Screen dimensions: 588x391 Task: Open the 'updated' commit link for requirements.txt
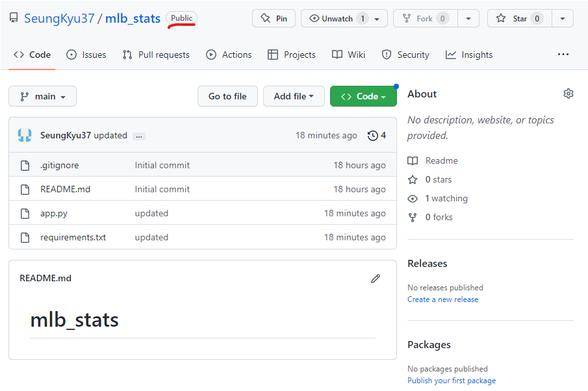(x=151, y=237)
